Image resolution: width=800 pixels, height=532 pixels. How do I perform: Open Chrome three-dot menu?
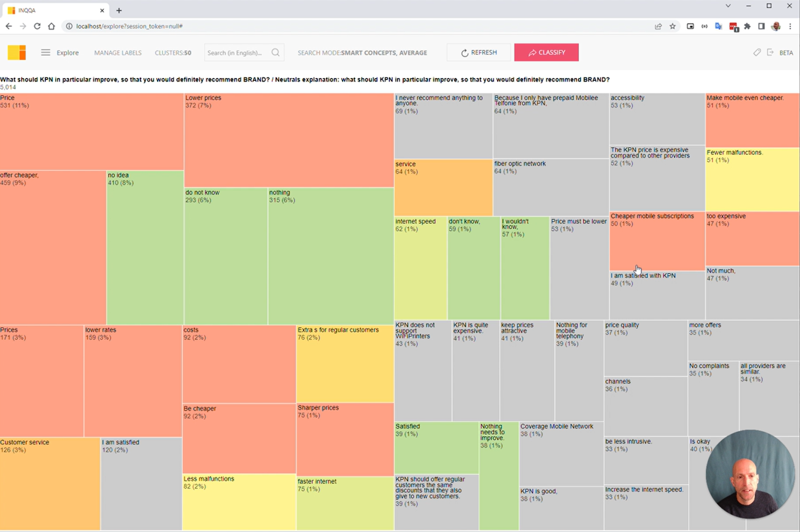(x=790, y=26)
